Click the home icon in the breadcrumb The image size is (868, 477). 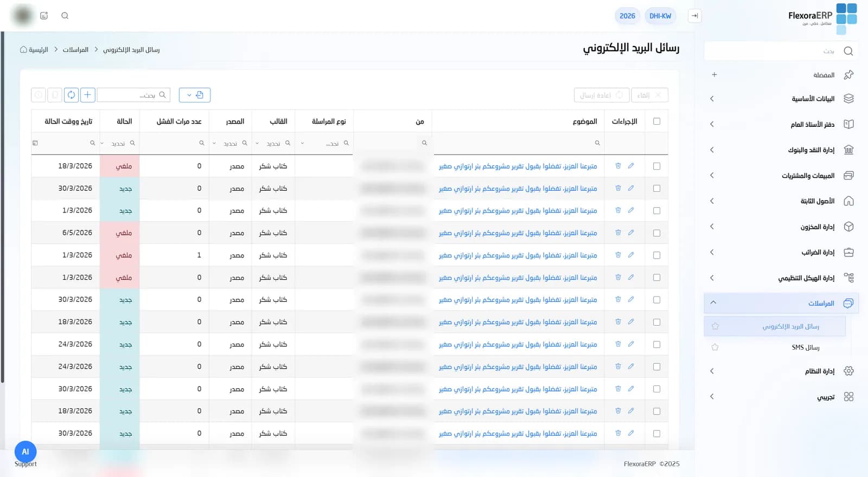pos(23,49)
